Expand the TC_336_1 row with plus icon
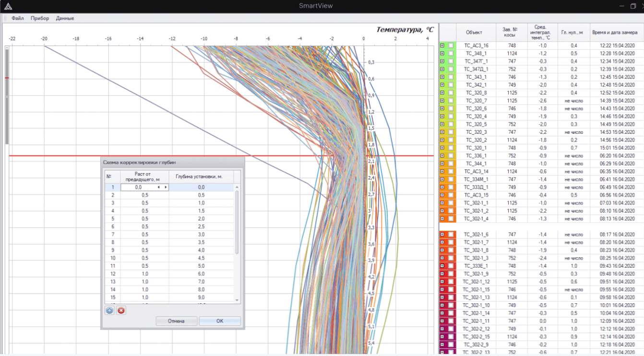The image size is (644, 356). pyautogui.click(x=442, y=156)
